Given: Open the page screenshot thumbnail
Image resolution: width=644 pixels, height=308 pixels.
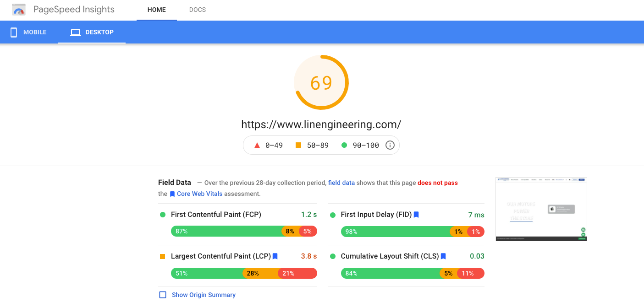Looking at the screenshot, I should (x=541, y=209).
